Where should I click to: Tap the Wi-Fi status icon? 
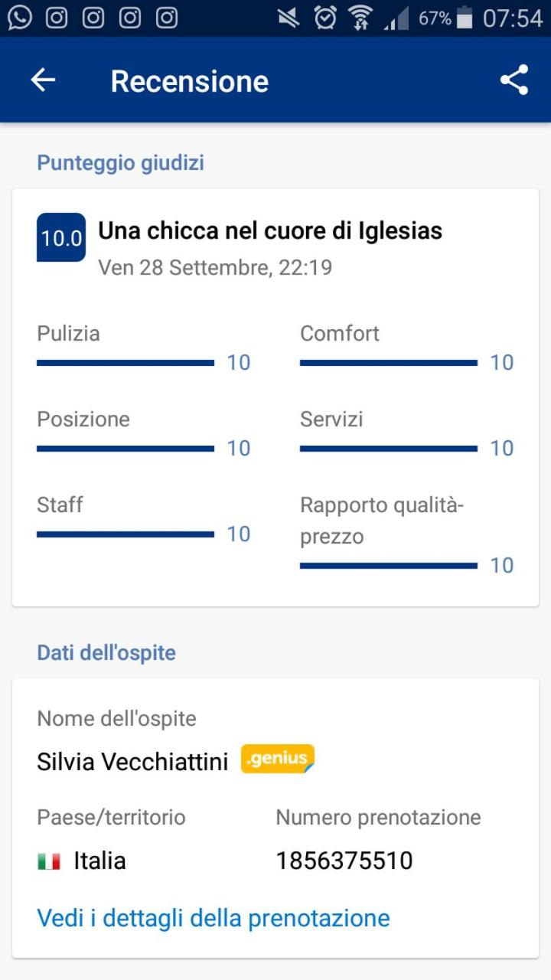pos(362,18)
